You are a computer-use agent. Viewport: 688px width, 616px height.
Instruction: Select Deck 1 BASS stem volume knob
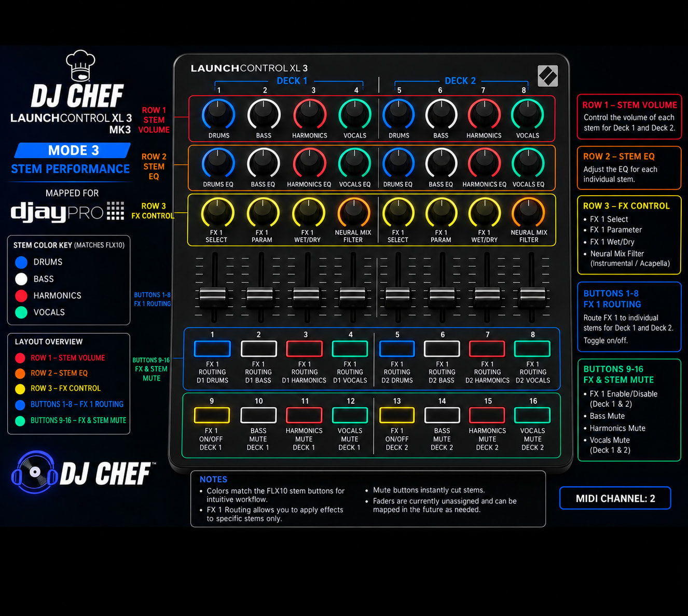pos(264,114)
